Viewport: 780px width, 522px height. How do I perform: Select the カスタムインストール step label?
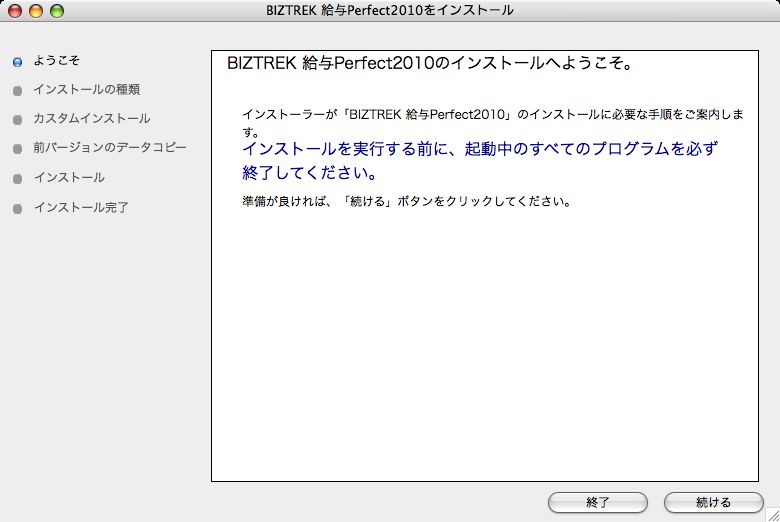pyautogui.click(x=92, y=118)
